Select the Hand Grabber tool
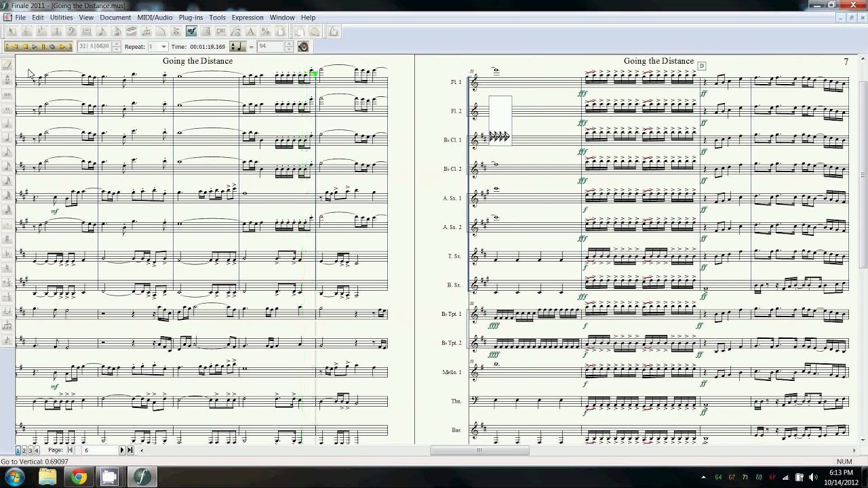868x488 pixels. [299, 31]
